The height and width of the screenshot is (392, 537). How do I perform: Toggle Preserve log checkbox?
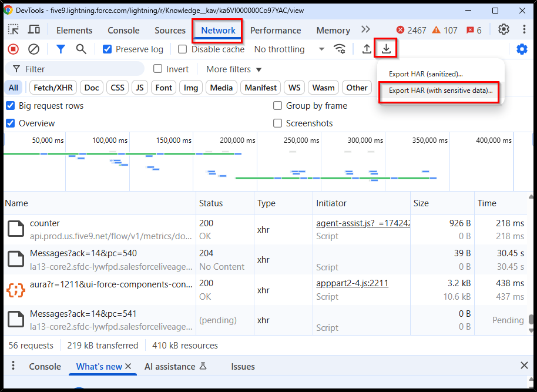click(107, 49)
